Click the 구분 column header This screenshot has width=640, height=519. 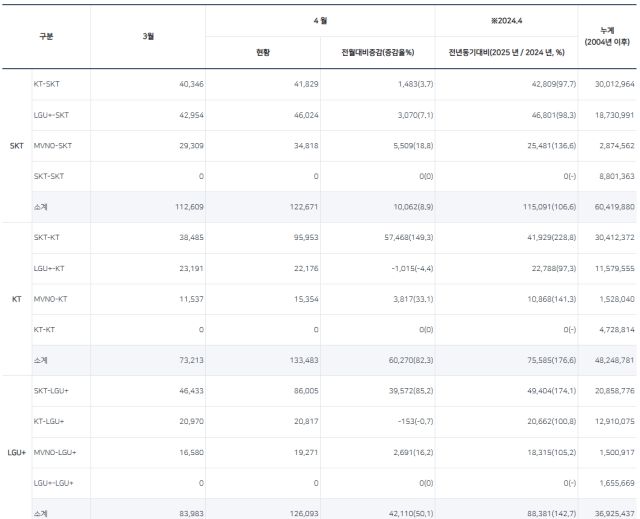tap(46, 36)
